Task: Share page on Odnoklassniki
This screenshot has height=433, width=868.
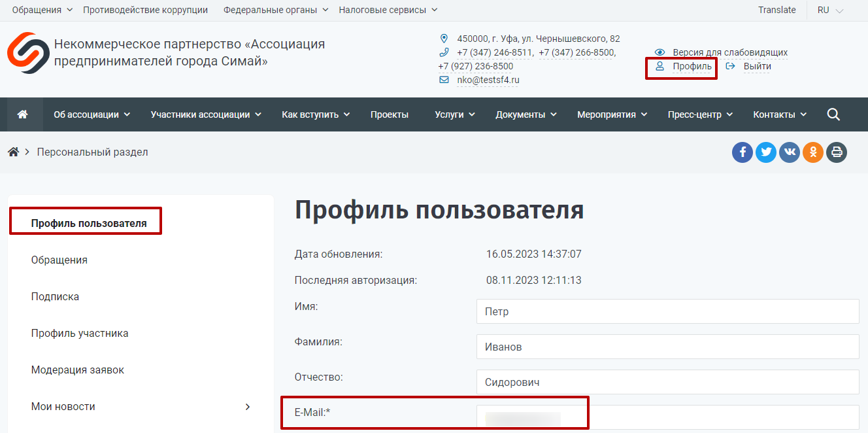Action: coord(813,152)
